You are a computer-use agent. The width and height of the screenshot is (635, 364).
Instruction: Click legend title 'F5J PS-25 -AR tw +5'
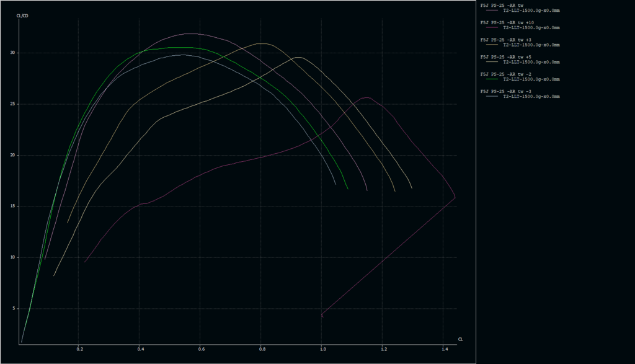(x=504, y=57)
